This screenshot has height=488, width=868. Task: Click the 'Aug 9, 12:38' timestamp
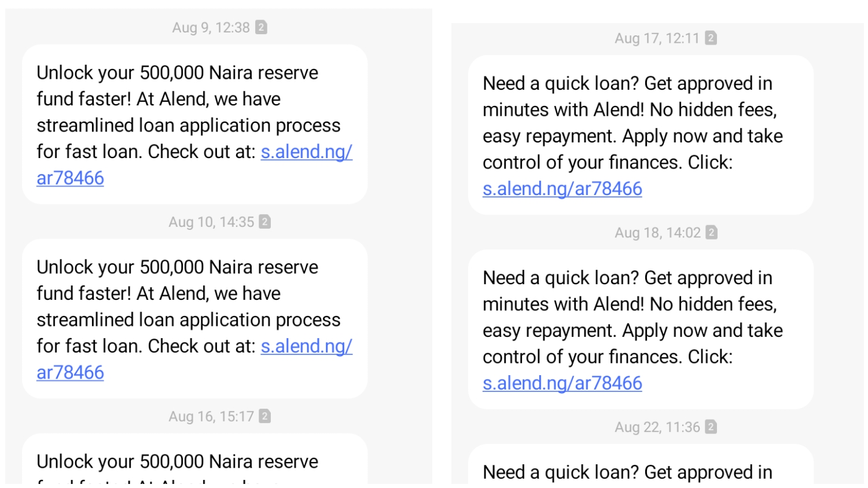coord(211,28)
